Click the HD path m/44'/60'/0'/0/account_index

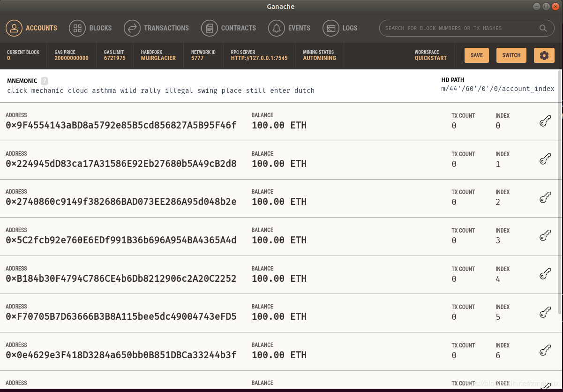(498, 89)
